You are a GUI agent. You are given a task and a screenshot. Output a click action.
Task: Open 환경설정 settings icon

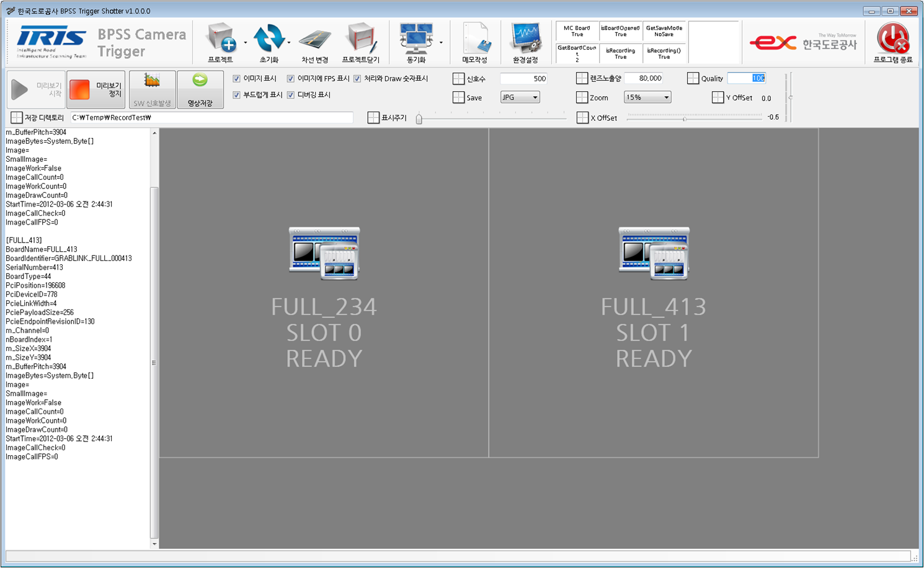click(x=526, y=38)
